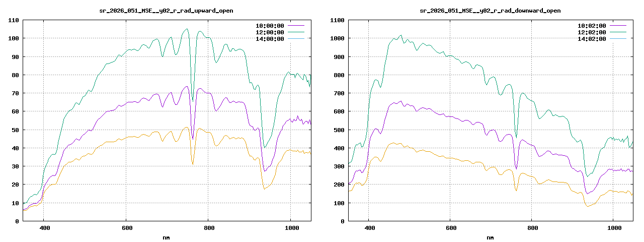Click the 110 tick on left y-axis
The height and width of the screenshot is (242, 644).
tap(14, 20)
